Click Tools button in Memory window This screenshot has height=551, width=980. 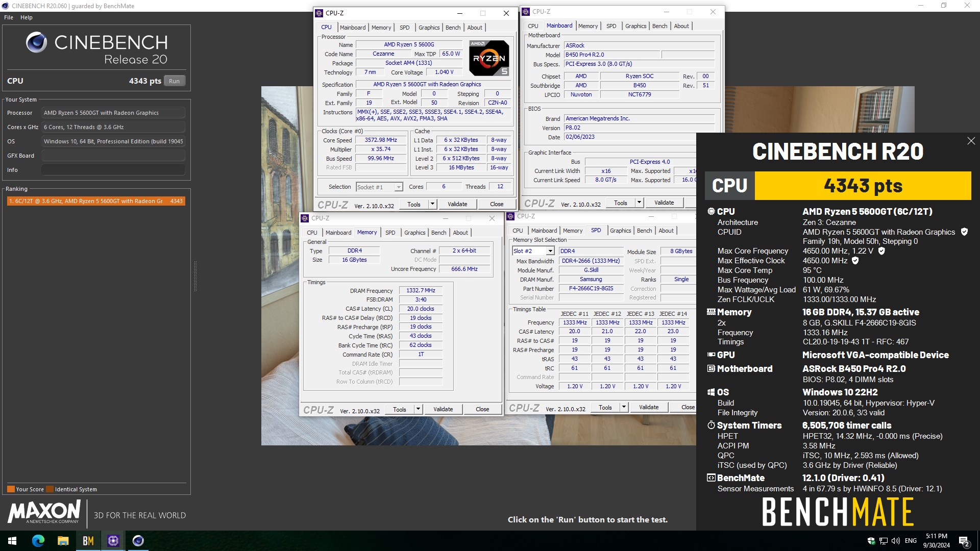pos(400,409)
